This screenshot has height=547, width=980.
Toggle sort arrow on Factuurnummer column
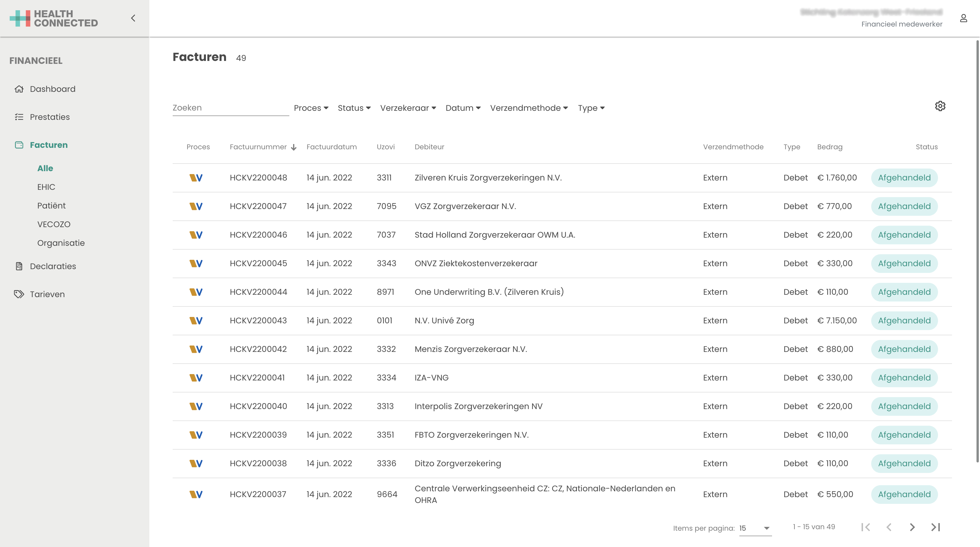[294, 147]
